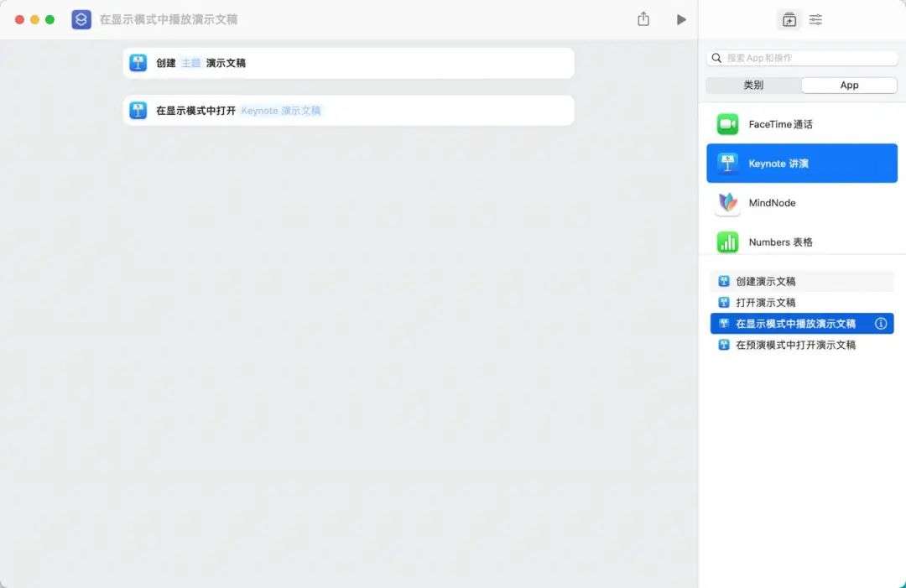Screen dimensions: 906x588
Task: Click the share icon in toolbar
Action: tap(643, 19)
